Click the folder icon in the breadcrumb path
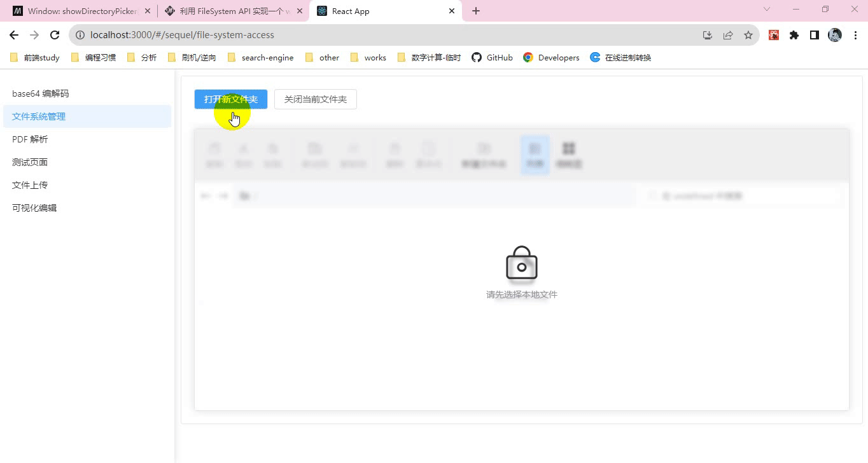The width and height of the screenshot is (868, 463). pyautogui.click(x=246, y=195)
